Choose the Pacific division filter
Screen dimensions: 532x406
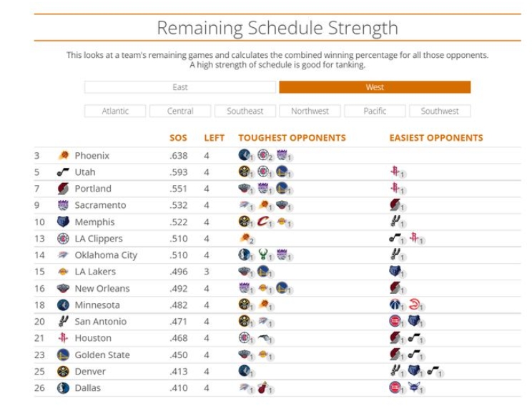tap(375, 111)
